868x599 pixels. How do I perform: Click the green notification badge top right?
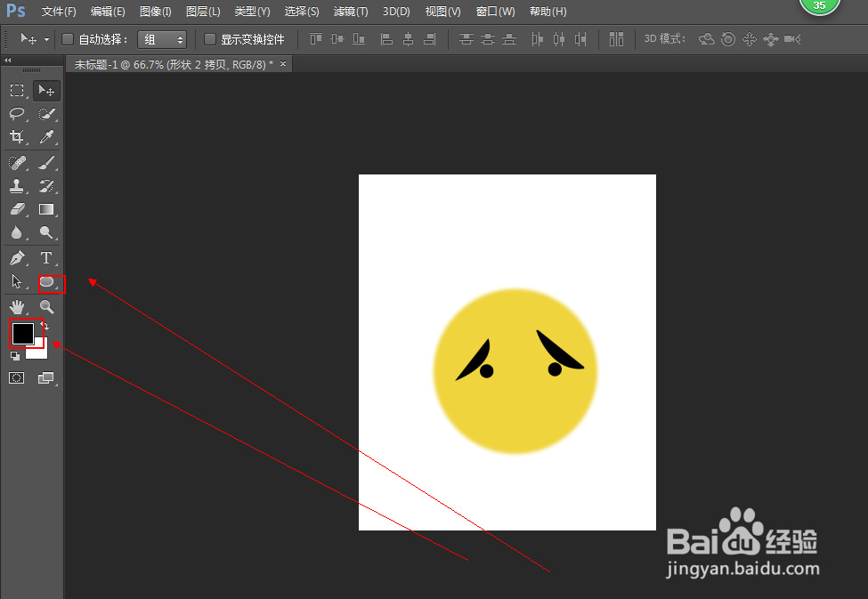(x=819, y=7)
